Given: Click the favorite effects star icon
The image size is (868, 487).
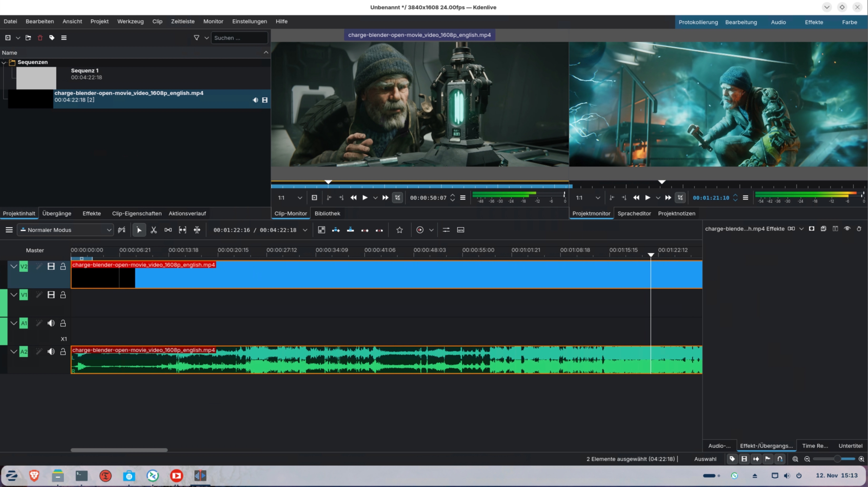Looking at the screenshot, I should click(x=399, y=230).
